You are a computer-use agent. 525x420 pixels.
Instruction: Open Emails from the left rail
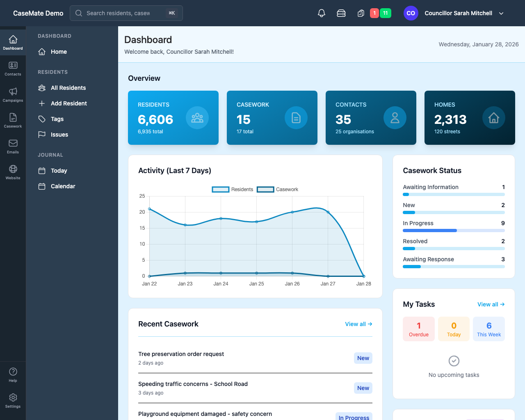[13, 146]
